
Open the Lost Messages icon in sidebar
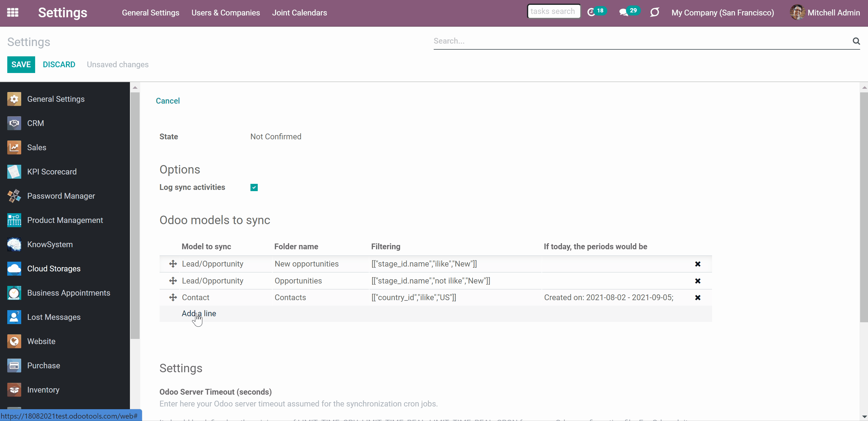pos(14,317)
